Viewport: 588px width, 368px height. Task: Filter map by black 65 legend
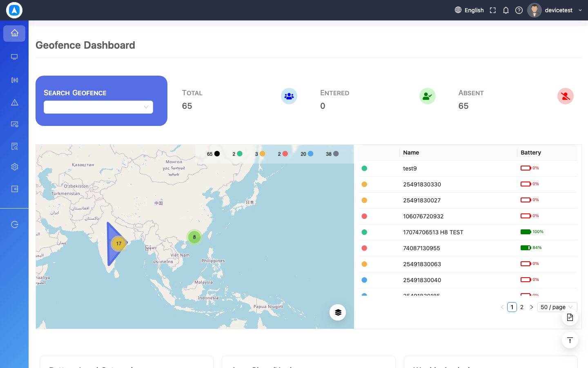tap(214, 154)
